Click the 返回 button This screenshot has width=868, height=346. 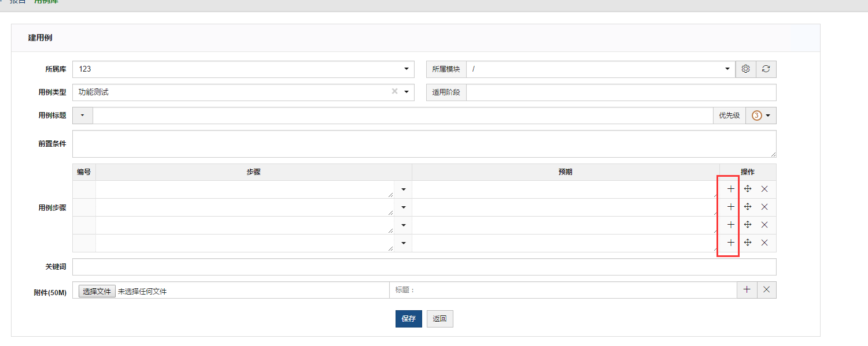pos(439,319)
